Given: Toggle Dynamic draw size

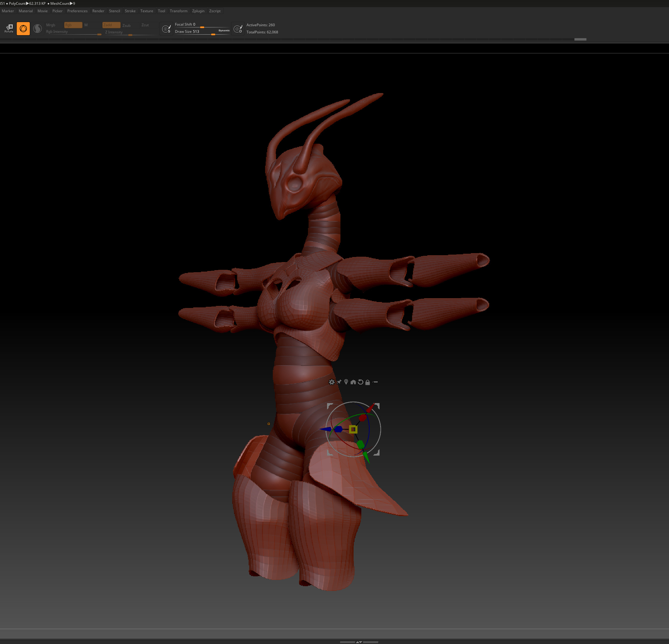Looking at the screenshot, I should [x=224, y=31].
